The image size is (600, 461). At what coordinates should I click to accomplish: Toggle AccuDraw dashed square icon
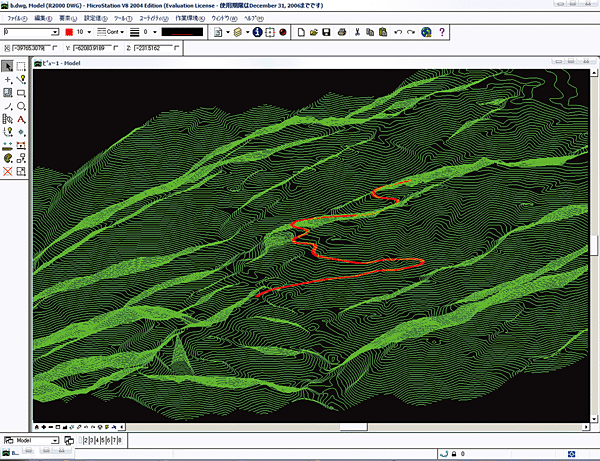coord(270,32)
